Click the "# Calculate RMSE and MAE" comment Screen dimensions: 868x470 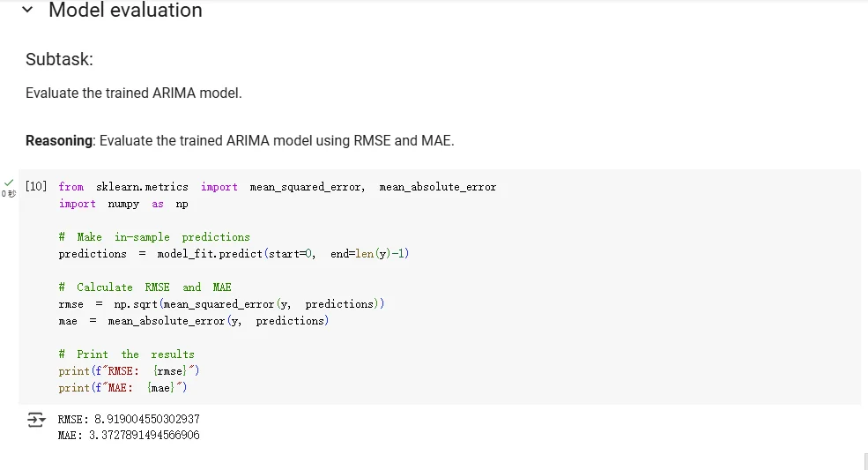coord(145,287)
